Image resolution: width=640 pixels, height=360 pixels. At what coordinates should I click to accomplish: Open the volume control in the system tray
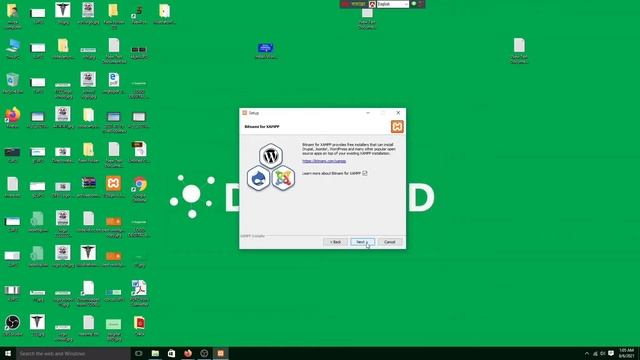(x=603, y=353)
